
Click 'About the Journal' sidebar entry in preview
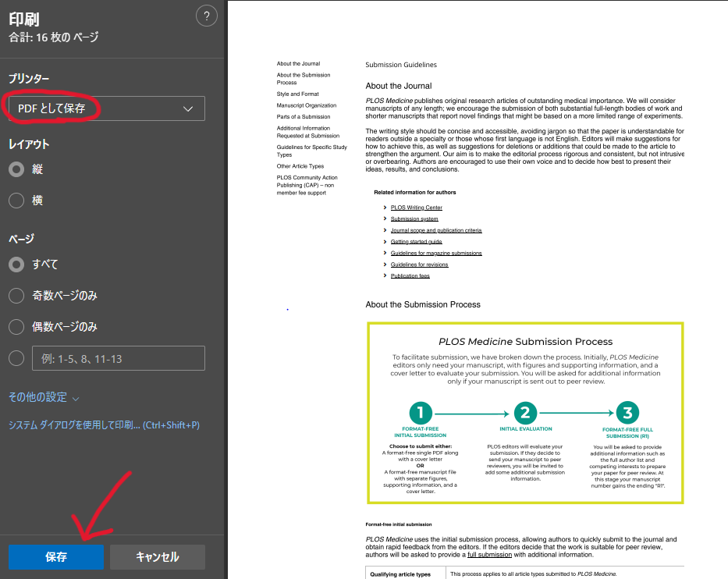[298, 64]
